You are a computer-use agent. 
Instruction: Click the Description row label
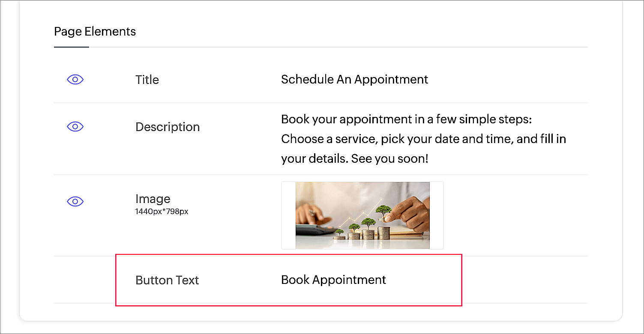pos(168,127)
